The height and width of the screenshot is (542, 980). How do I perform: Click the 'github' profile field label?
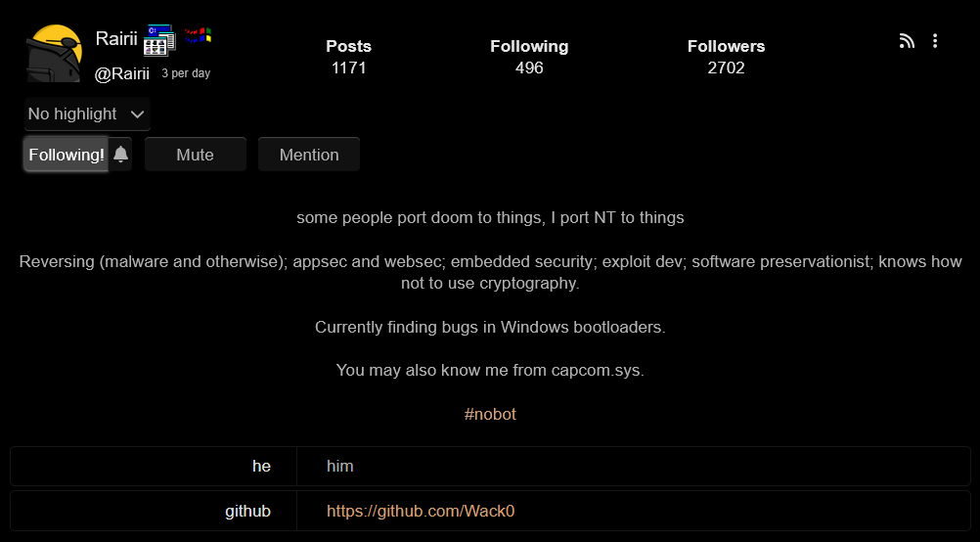247,511
